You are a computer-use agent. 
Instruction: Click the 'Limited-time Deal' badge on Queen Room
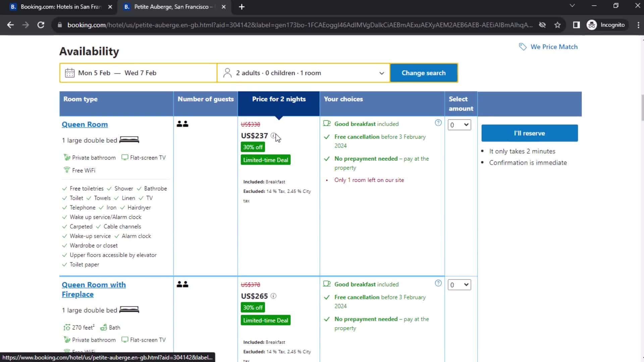coord(266,160)
